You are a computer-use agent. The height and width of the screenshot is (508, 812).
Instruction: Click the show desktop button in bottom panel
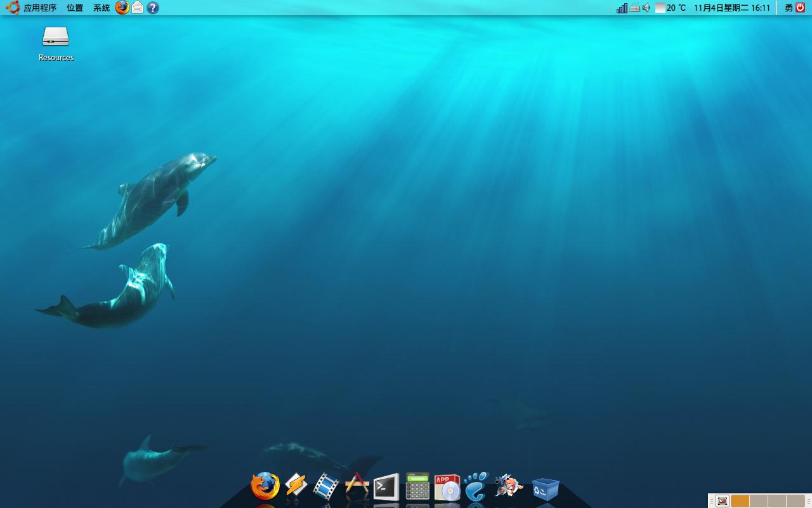pyautogui.click(x=723, y=501)
